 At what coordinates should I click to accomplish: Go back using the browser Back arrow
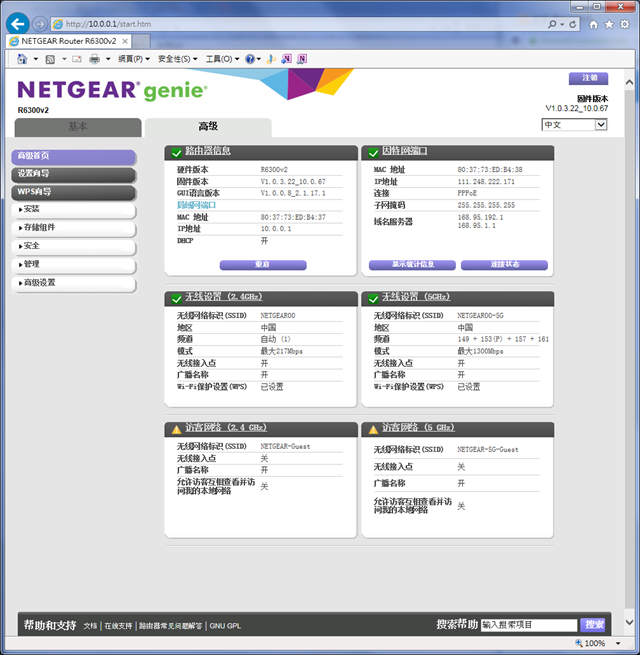[x=18, y=24]
